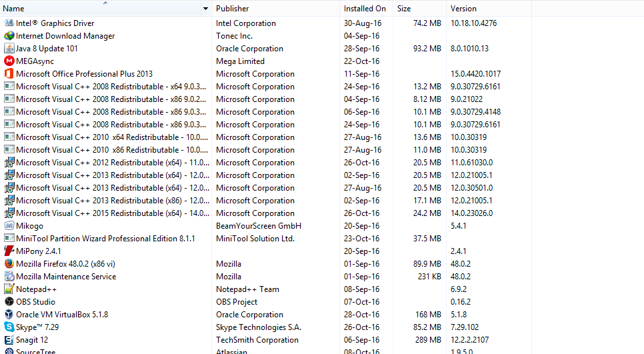Click the Internet Download Manager icon
This screenshot has width=644, height=354.
[x=9, y=36]
